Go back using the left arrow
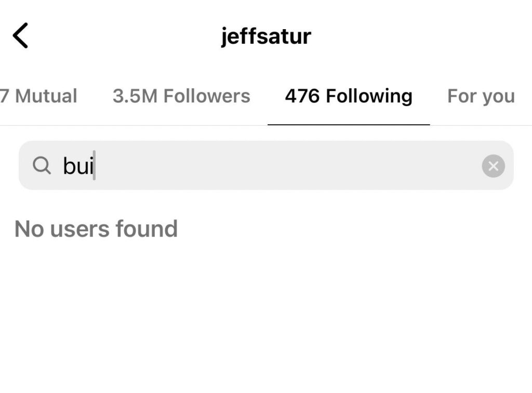 (20, 36)
